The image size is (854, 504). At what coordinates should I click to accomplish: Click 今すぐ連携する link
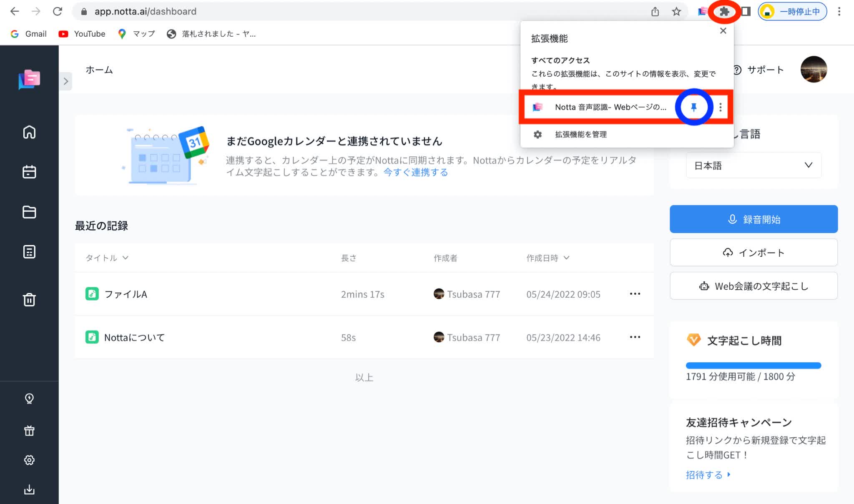coord(415,172)
